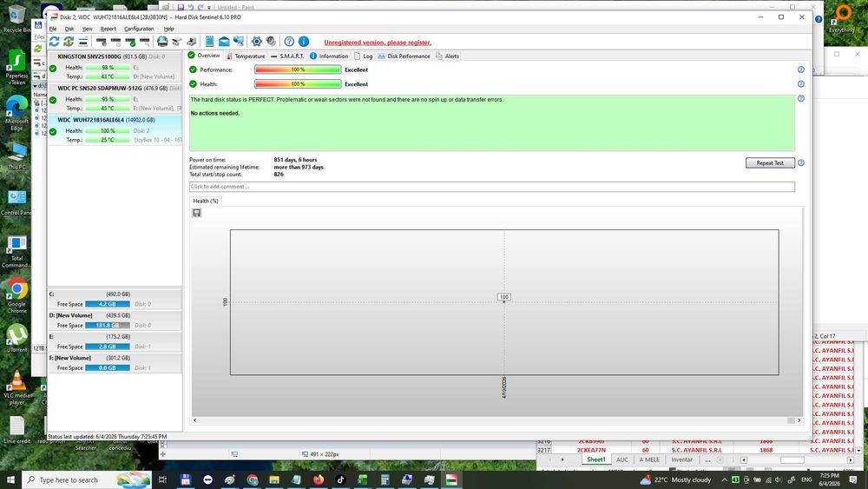
Task: Open the Configuration menu
Action: click(x=139, y=29)
